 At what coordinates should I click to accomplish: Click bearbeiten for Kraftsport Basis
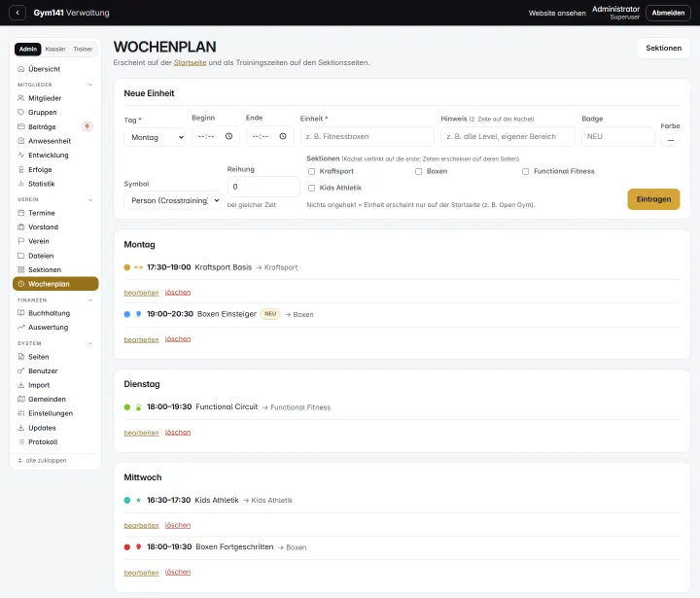pyautogui.click(x=142, y=293)
